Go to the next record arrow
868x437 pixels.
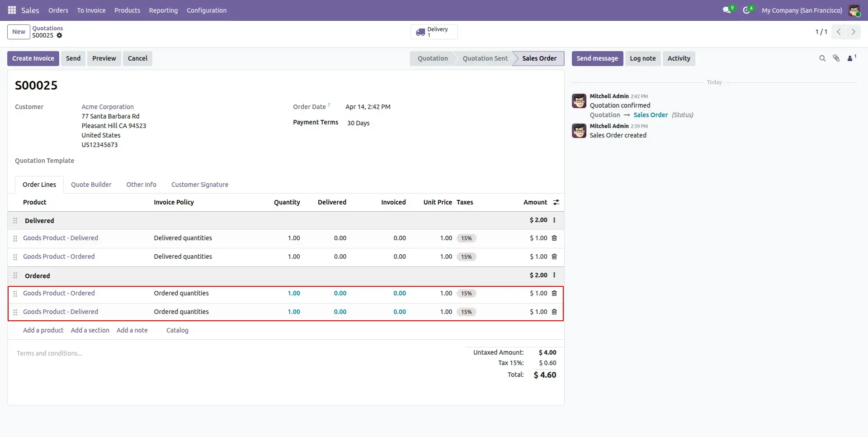pyautogui.click(x=853, y=32)
